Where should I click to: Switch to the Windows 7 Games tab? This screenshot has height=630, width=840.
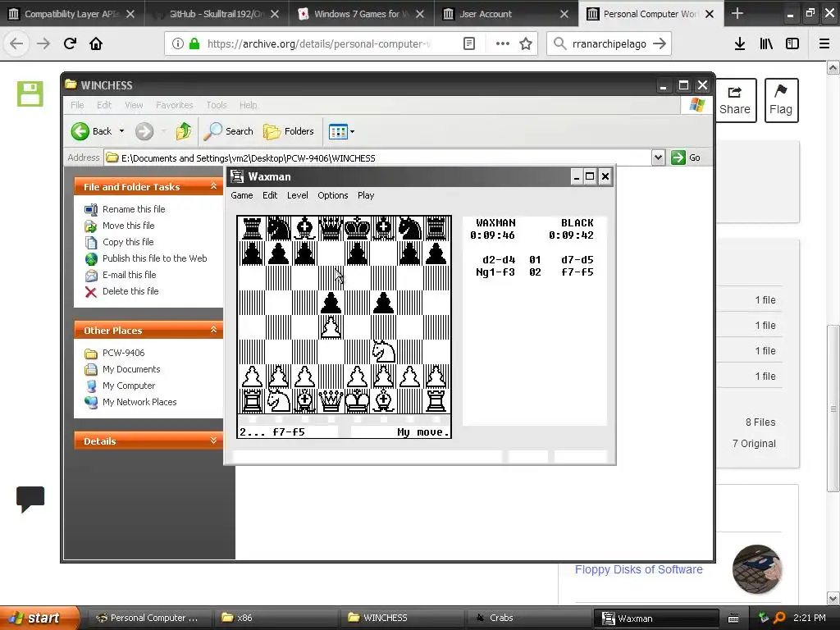[354, 14]
